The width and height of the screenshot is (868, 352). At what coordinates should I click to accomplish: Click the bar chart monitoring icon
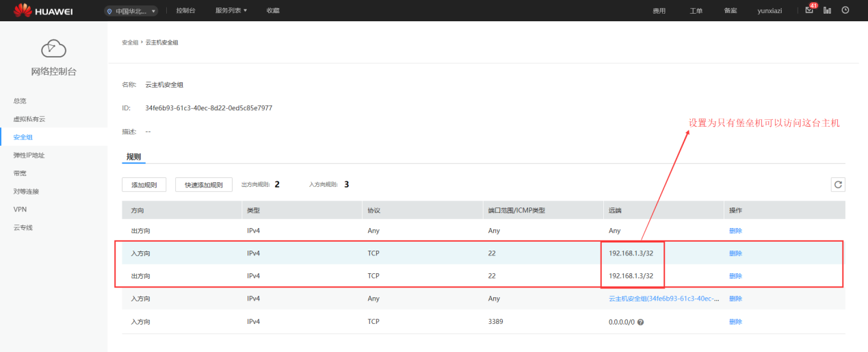pyautogui.click(x=828, y=10)
